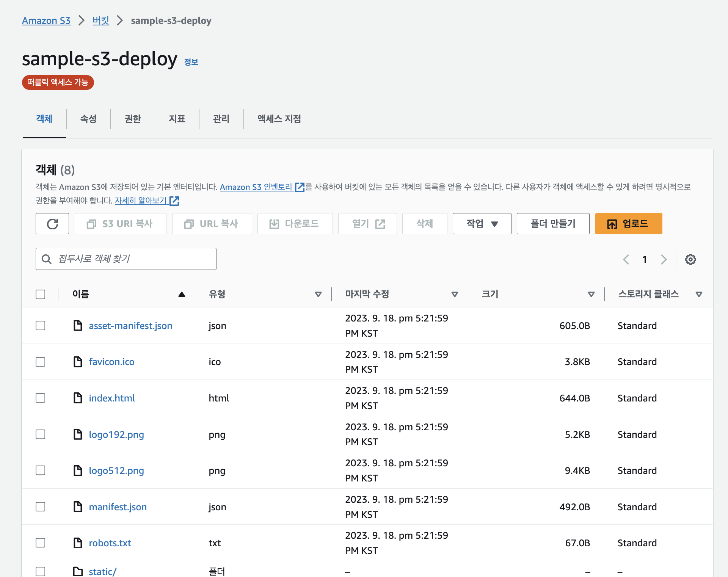The height and width of the screenshot is (577, 728).
Task: Click file icon next to favicon.ico
Action: click(78, 362)
